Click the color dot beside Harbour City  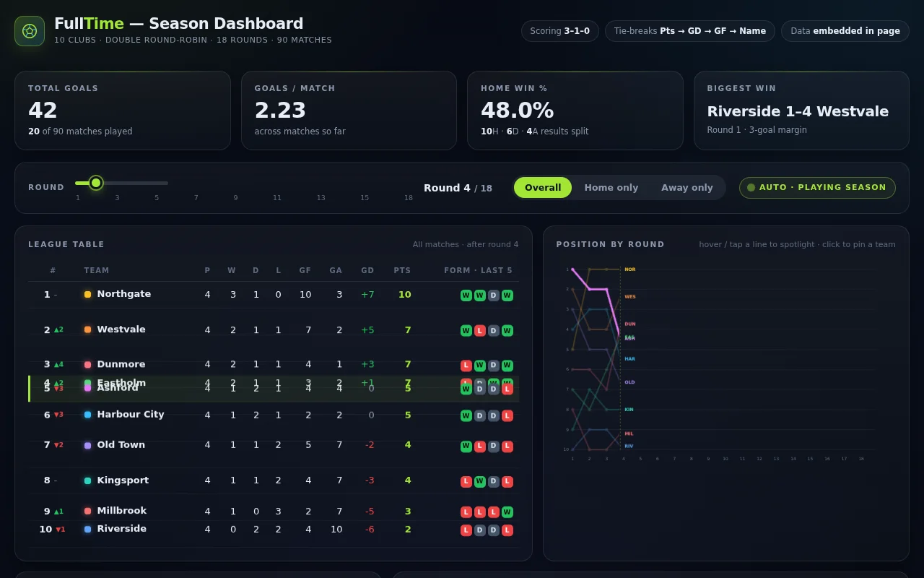click(x=87, y=415)
